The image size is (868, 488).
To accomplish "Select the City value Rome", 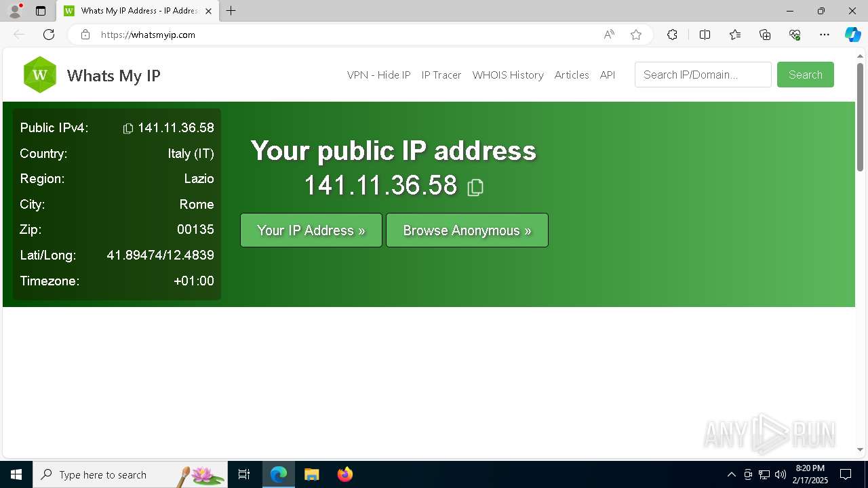I will tap(197, 205).
